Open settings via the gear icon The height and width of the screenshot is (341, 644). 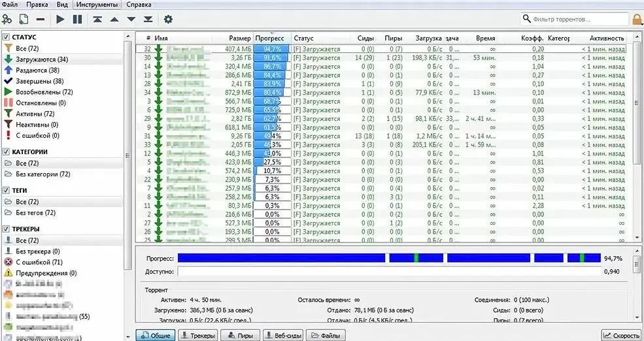(168, 20)
